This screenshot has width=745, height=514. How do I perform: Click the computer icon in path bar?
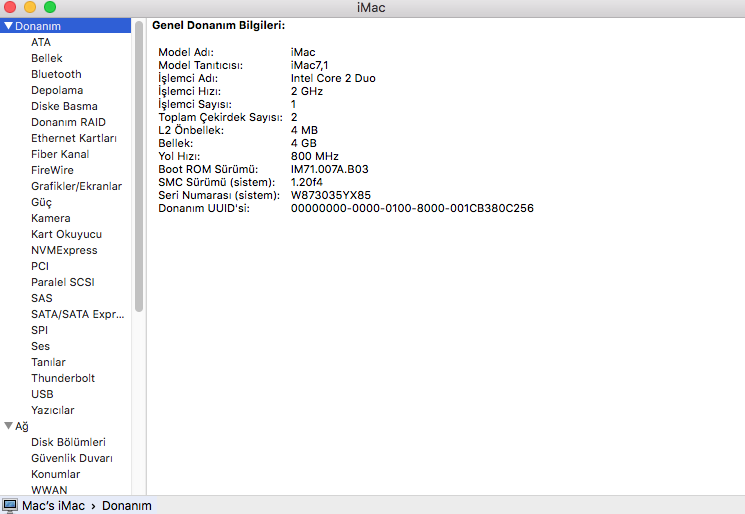click(x=10, y=505)
